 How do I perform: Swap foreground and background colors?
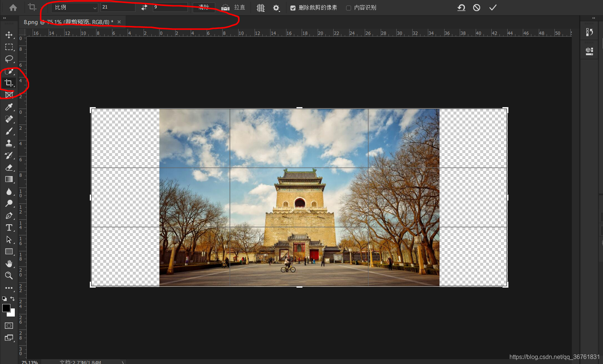click(x=12, y=298)
